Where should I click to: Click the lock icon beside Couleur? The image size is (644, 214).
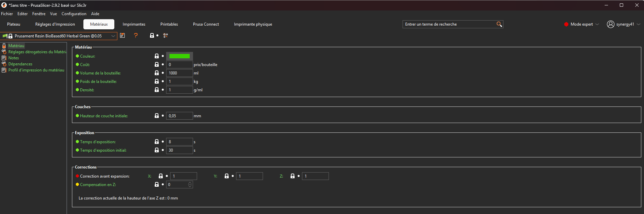coord(157,56)
